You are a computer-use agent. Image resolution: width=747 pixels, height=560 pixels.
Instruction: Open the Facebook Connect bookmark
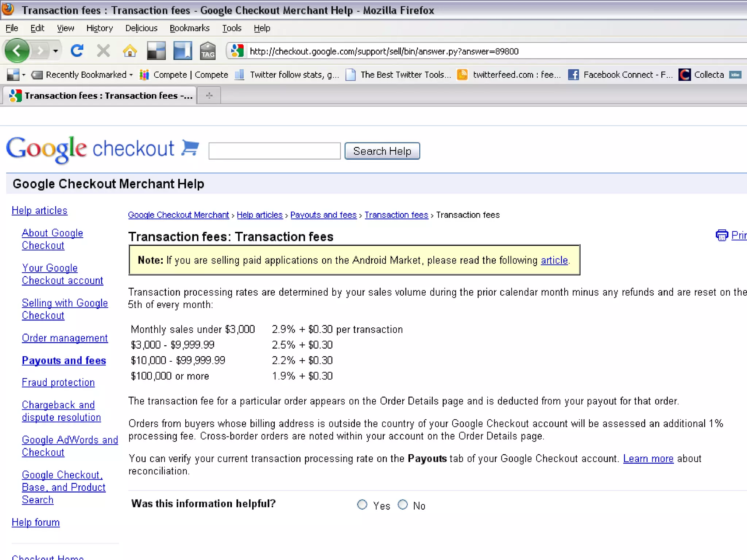point(620,75)
